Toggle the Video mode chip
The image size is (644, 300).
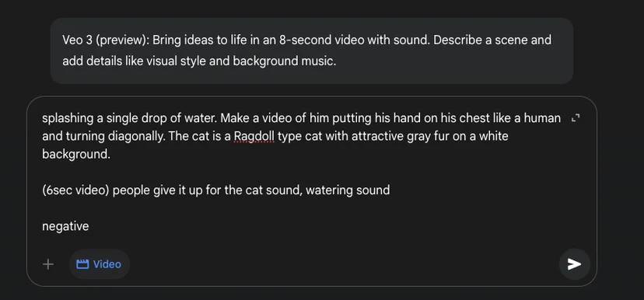100,264
